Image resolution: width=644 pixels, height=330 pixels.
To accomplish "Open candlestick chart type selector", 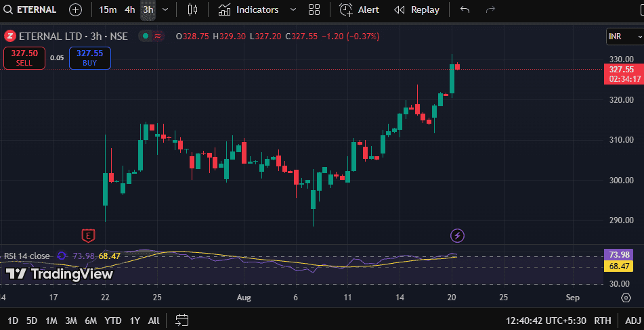I will pyautogui.click(x=192, y=10).
